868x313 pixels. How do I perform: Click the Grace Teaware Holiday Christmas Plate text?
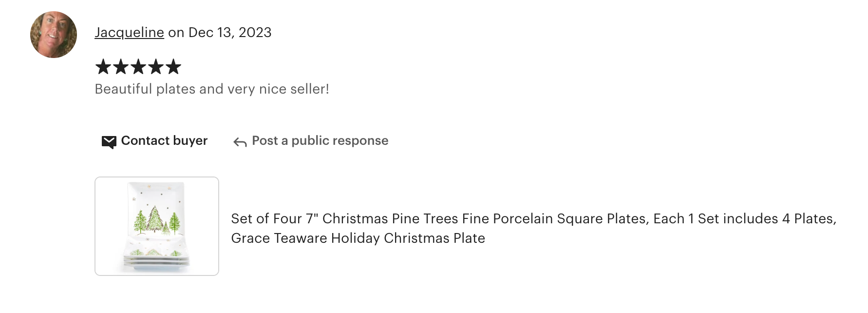(x=358, y=238)
